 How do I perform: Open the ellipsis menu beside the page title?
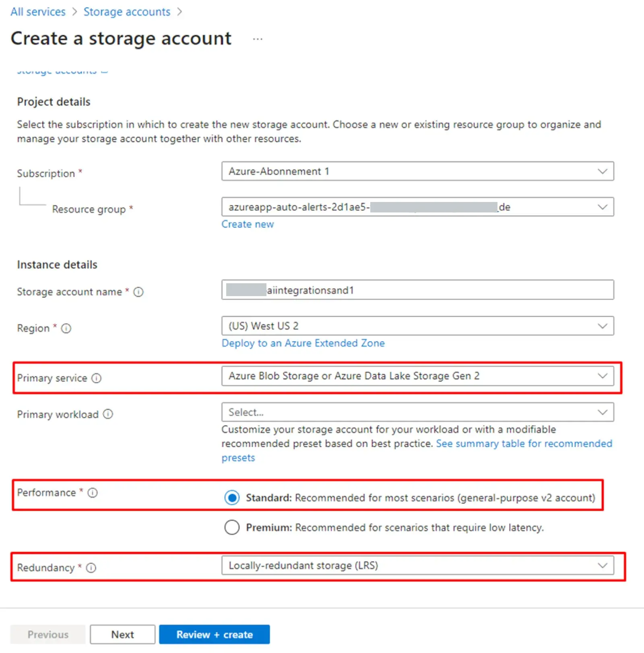point(258,39)
